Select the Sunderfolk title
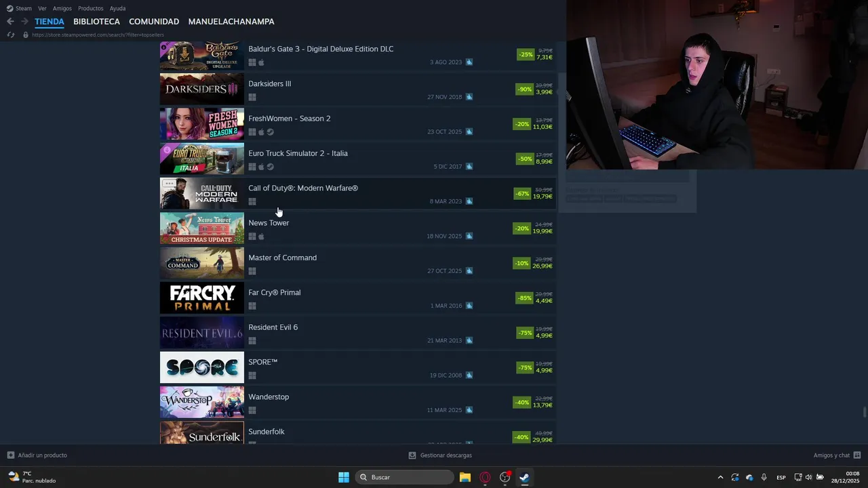 point(267,432)
